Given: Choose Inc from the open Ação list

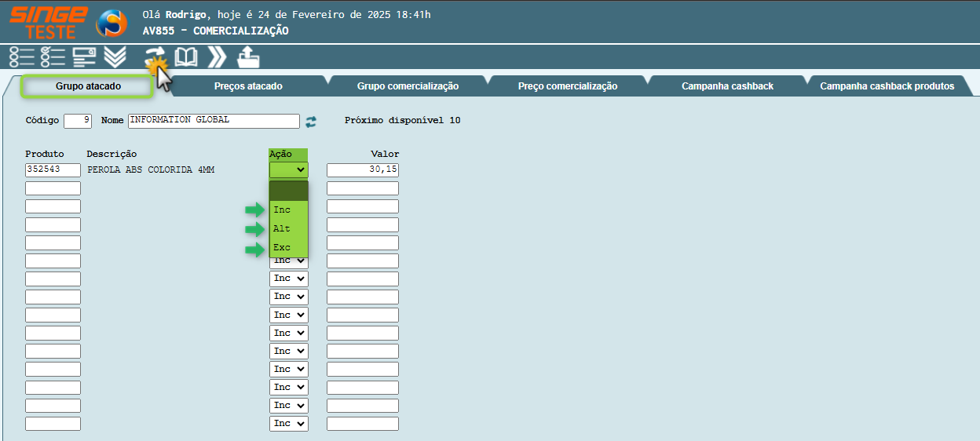Looking at the screenshot, I should point(288,210).
